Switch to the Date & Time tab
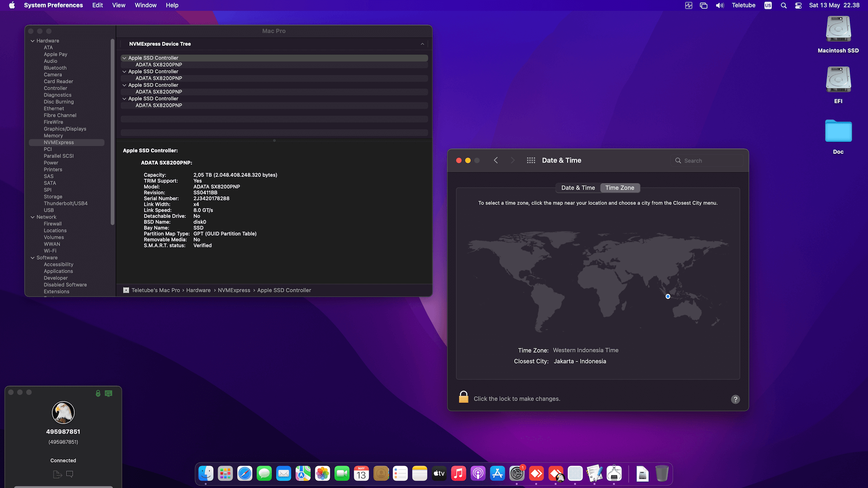This screenshot has height=488, width=868. pos(578,188)
